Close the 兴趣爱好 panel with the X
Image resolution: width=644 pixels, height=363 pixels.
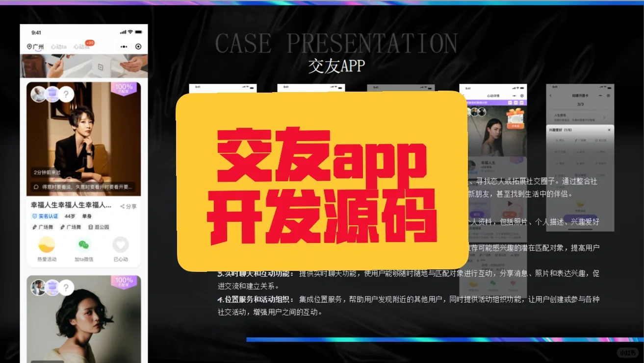click(x=609, y=130)
